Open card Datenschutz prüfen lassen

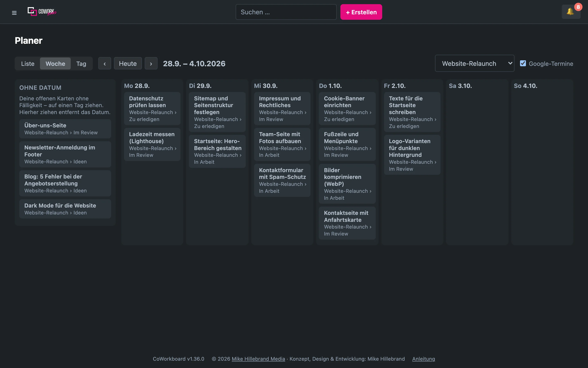coord(152,109)
